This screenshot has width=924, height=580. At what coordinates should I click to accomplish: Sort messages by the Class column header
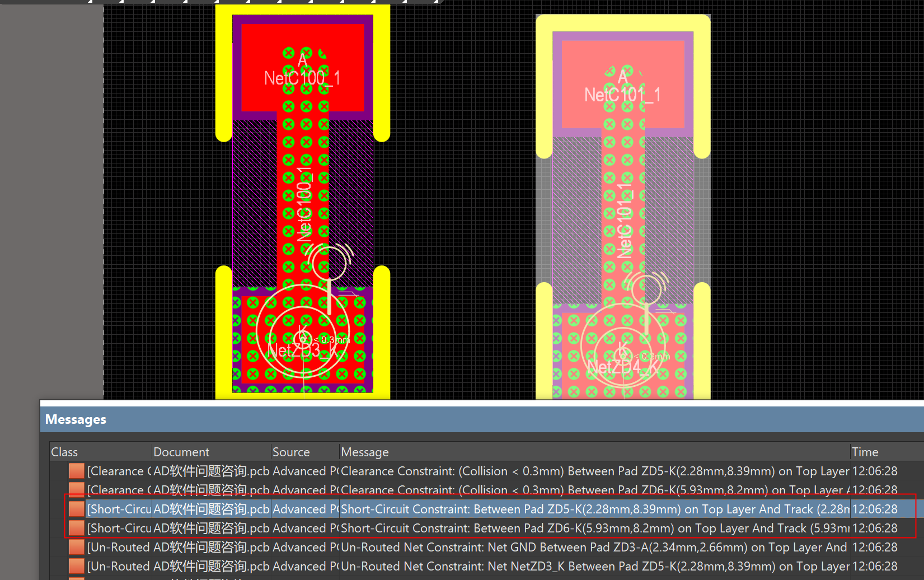tap(64, 452)
